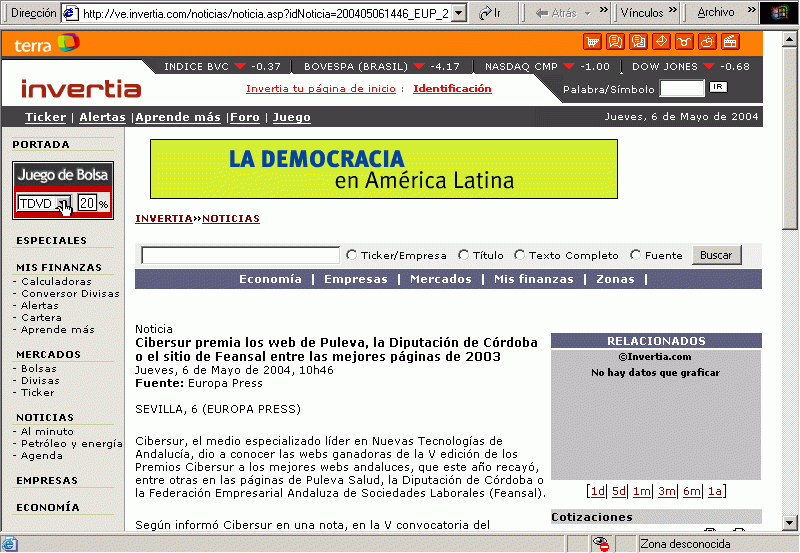The image size is (800, 553).
Task: Open the Atrás history dropdown arrow
Action: (x=588, y=14)
